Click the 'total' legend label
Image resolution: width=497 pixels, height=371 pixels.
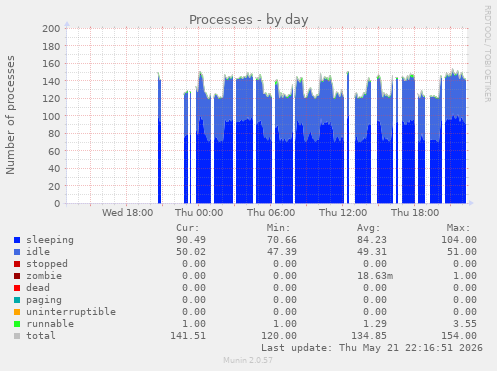(x=41, y=336)
